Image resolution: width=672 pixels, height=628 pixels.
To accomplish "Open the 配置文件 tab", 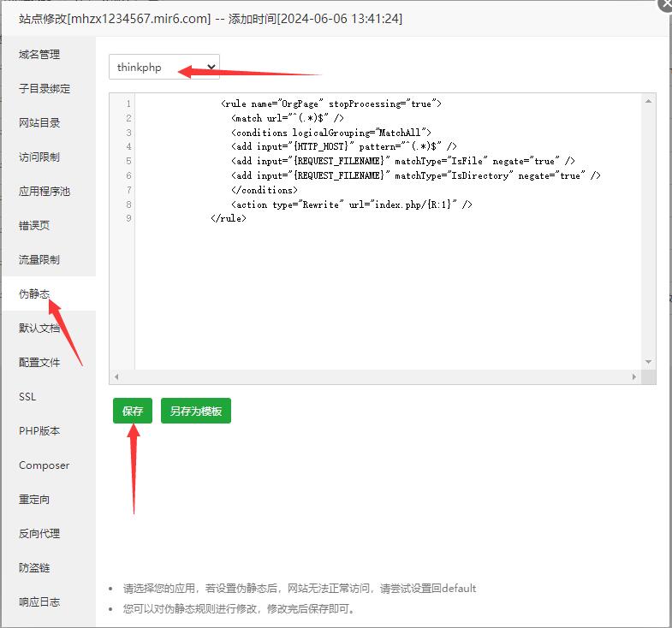I will coord(39,363).
